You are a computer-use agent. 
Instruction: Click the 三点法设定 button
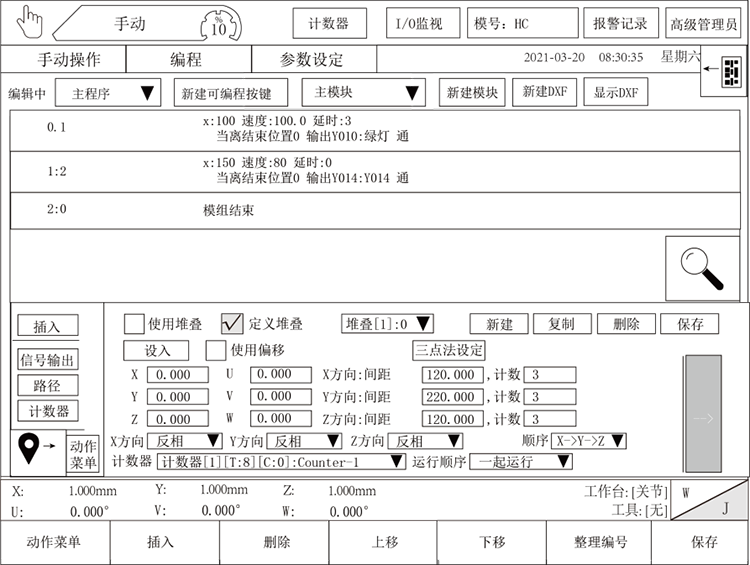[449, 350]
